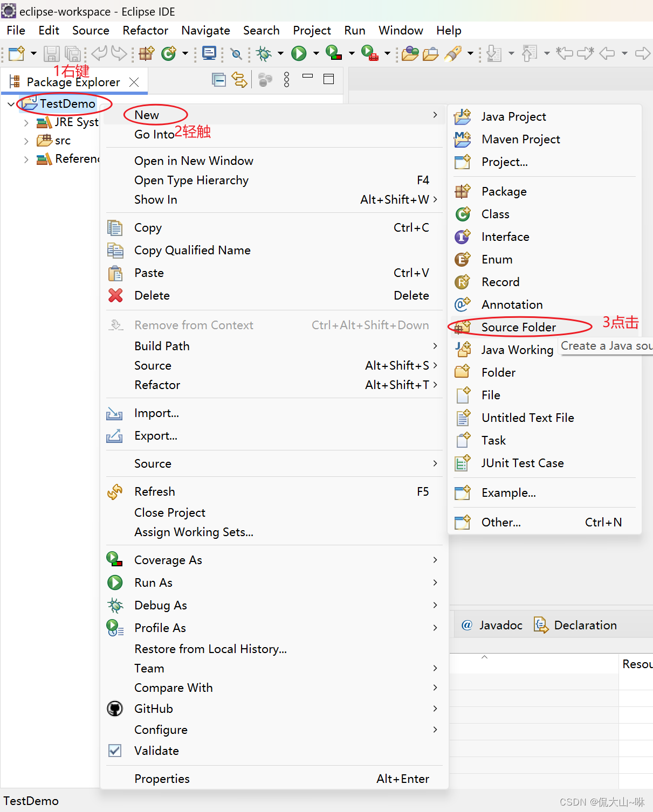Choose Package in the New submenu
Screen dimensions: 653x812
pos(545,191)
